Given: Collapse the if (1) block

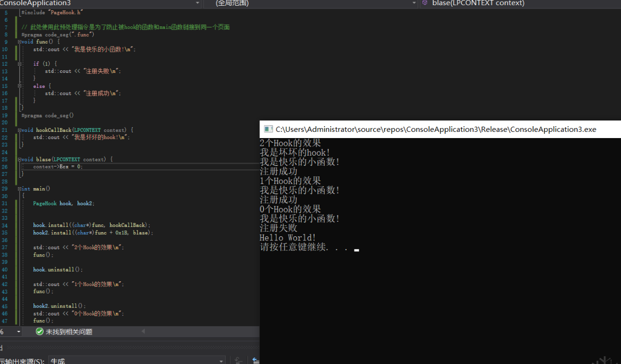Looking at the screenshot, I should [x=20, y=64].
